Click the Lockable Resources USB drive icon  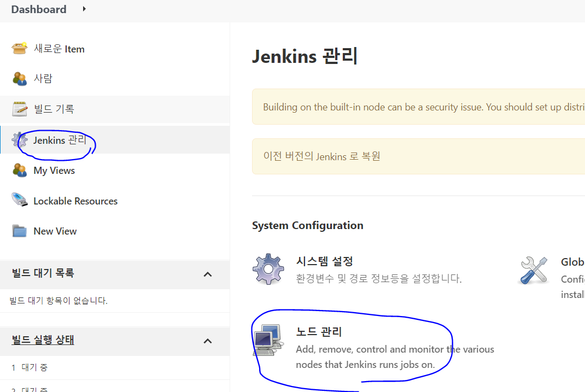pos(19,200)
